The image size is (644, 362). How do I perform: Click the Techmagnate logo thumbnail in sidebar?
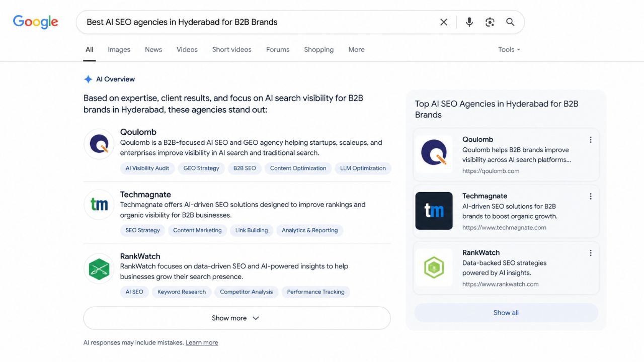coord(434,211)
